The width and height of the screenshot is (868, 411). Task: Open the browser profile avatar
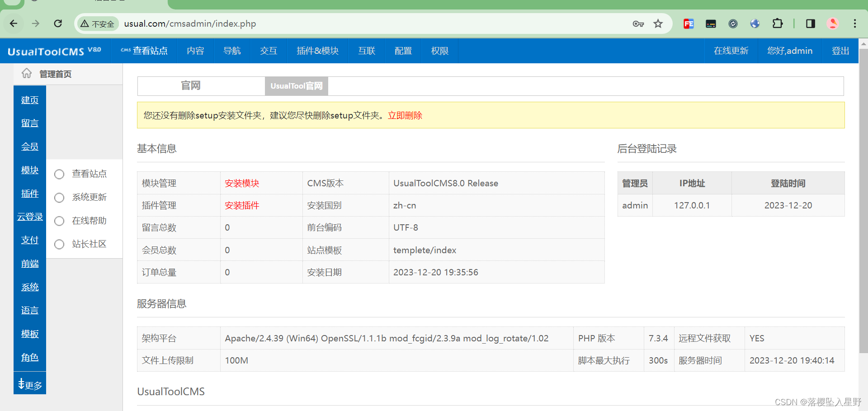(833, 24)
